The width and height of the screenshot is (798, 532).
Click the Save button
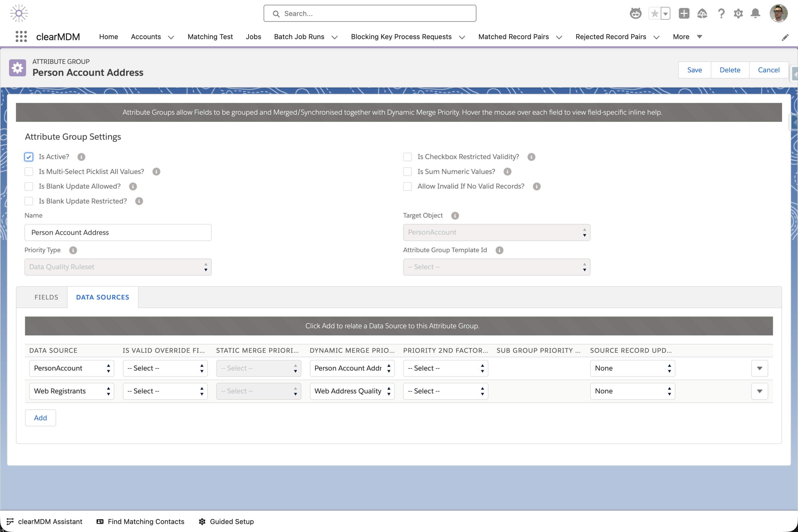click(694, 70)
